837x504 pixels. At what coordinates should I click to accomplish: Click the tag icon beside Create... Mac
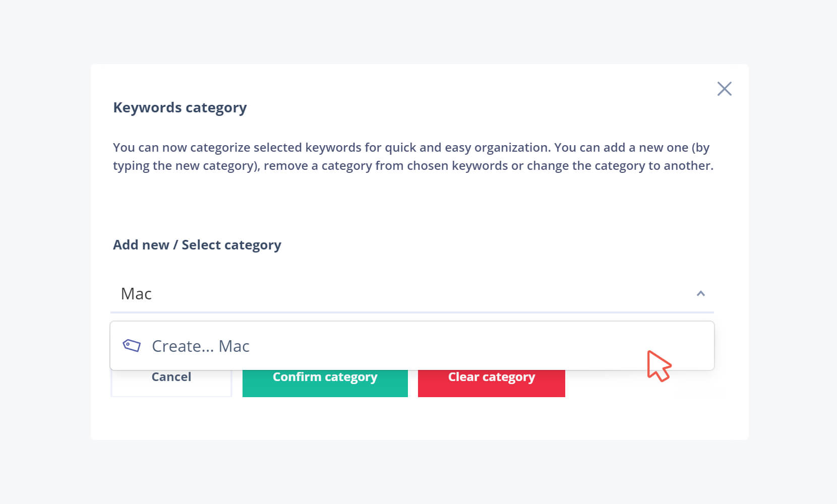132,346
